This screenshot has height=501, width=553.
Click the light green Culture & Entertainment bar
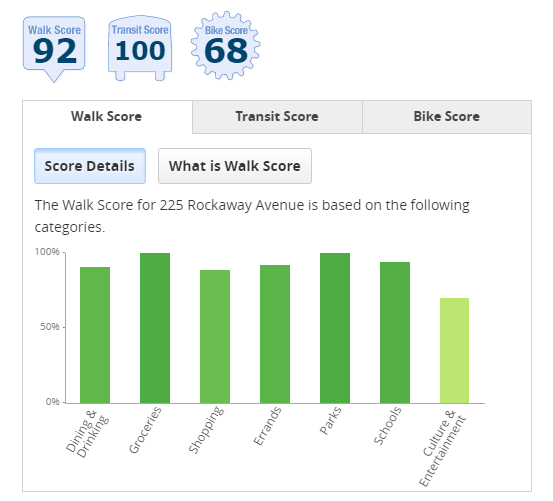click(x=454, y=350)
